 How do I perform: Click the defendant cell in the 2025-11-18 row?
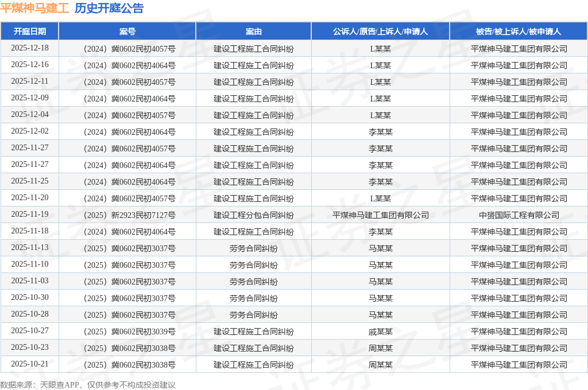[519, 232]
